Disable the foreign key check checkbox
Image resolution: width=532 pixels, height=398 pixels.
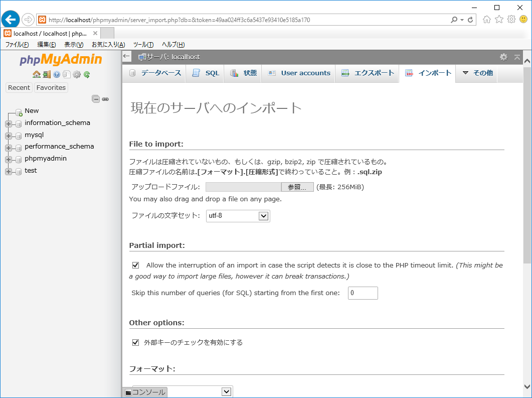pyautogui.click(x=135, y=342)
